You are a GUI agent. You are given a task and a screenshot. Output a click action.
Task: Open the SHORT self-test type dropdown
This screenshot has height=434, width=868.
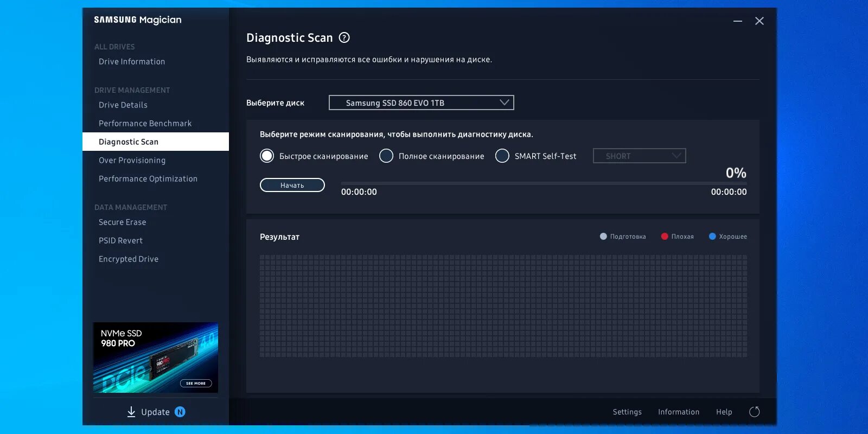click(x=640, y=156)
